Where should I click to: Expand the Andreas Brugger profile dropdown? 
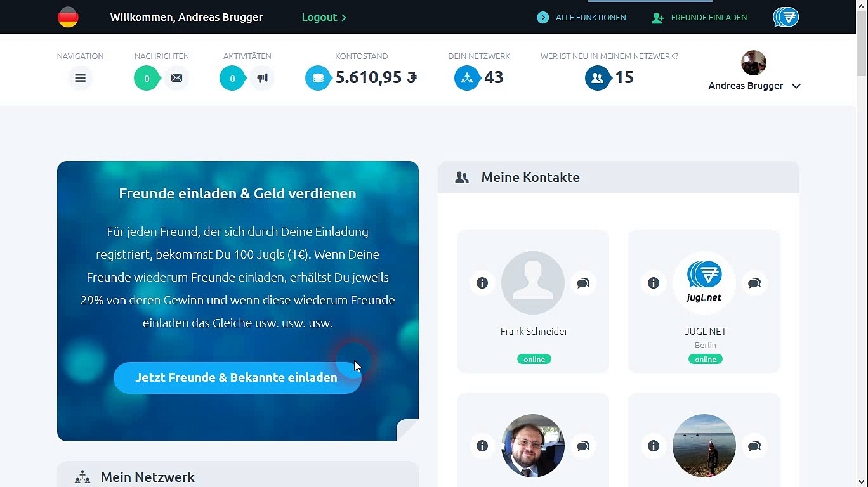[x=796, y=86]
